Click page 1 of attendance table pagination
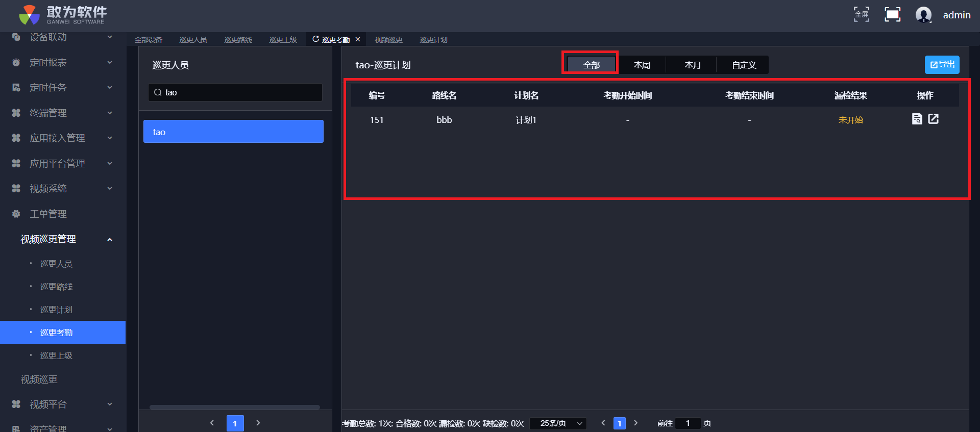The width and height of the screenshot is (980, 432). click(620, 423)
